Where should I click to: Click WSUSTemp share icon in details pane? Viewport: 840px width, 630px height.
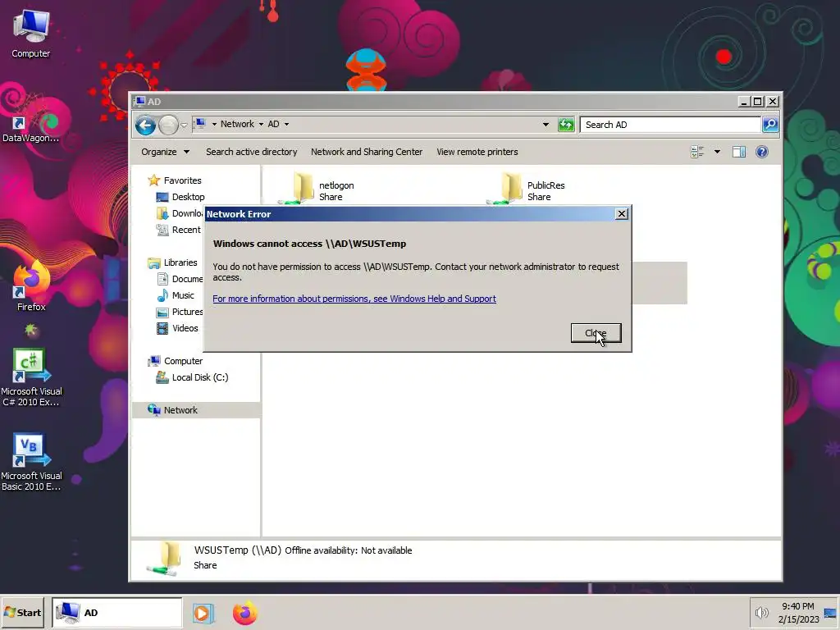coord(164,559)
